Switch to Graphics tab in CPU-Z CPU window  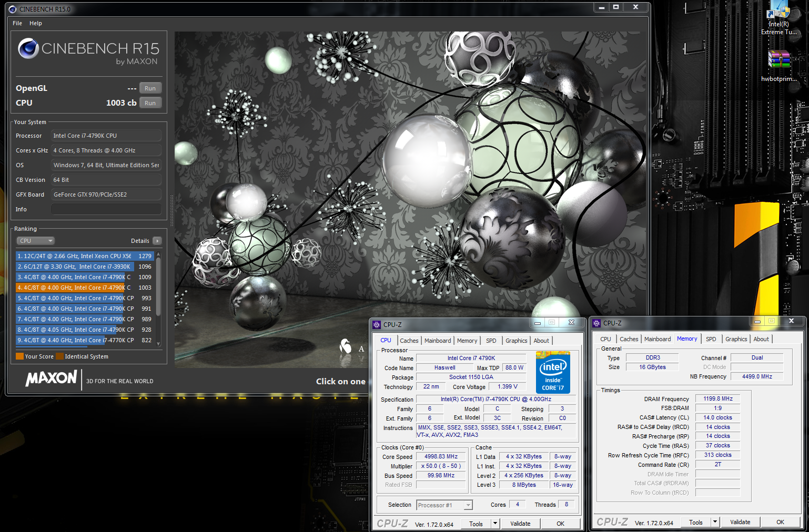tap(517, 341)
